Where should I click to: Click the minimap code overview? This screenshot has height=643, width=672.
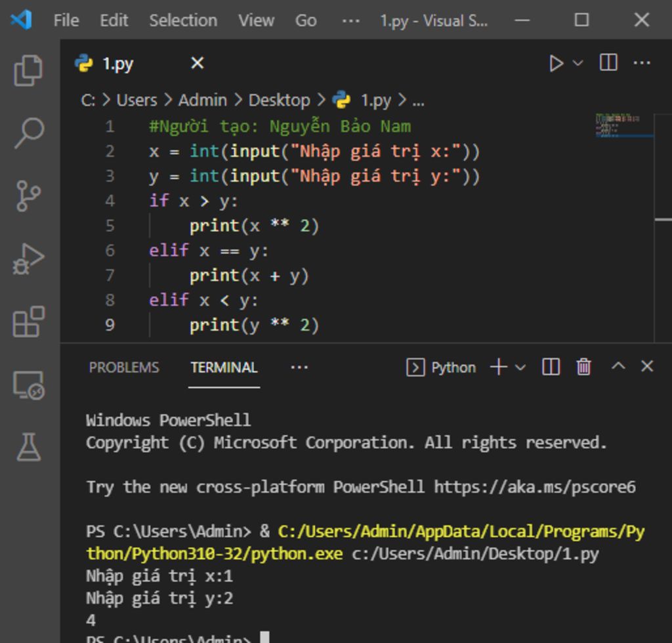623,125
